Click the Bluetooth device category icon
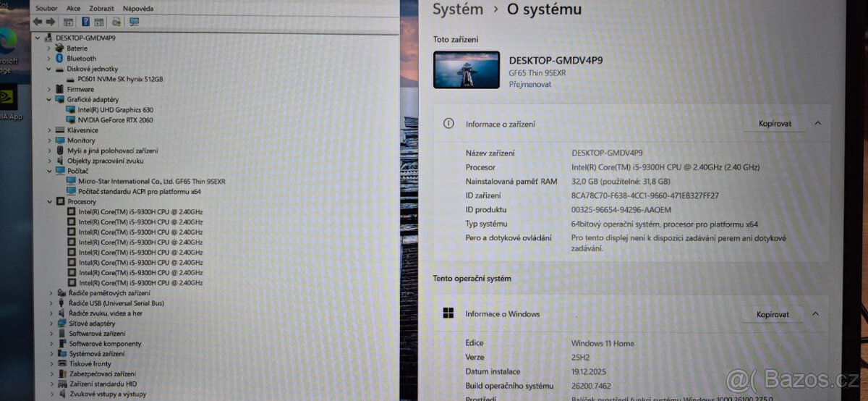Viewport: 868px width, 401px height. pyautogui.click(x=60, y=59)
